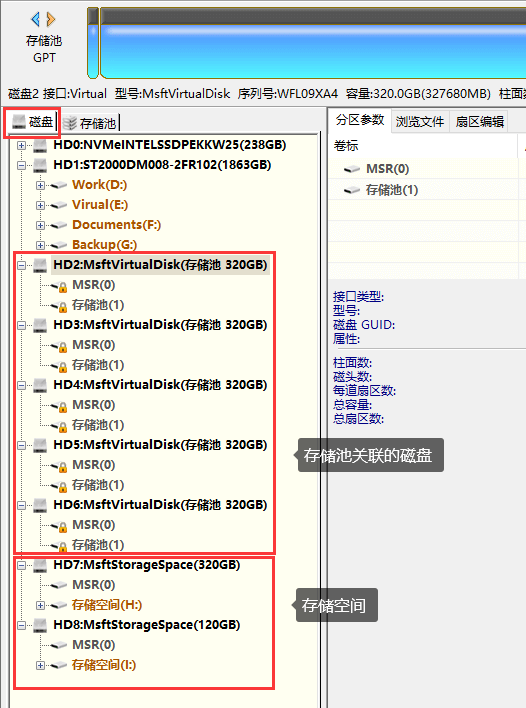Screen dimensions: 526x708
Task: Expand the 存储空间(I:) volume node
Action: tap(40, 666)
